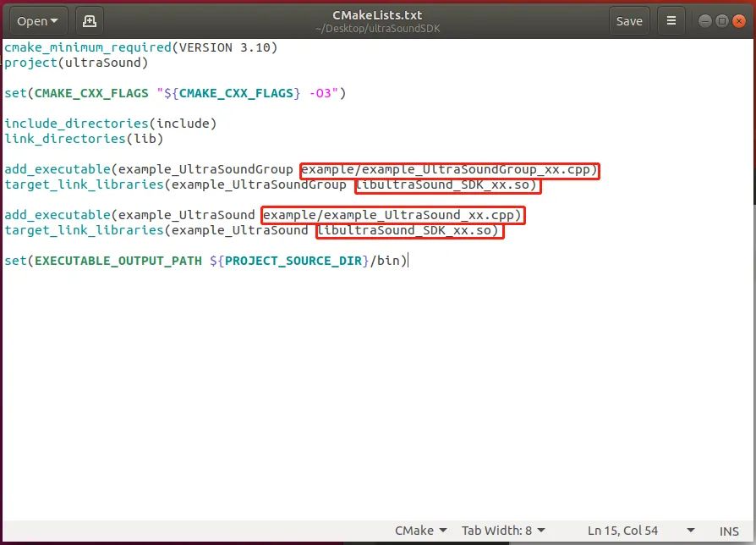Open the Open file dropdown button
This screenshot has height=545, width=756.
coord(38,21)
